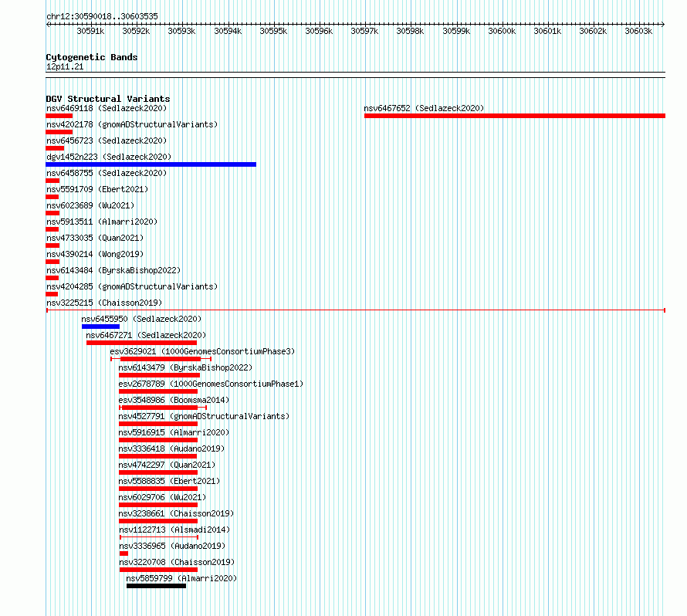Click the nsv3336418 (Audano2019) label
This screenshot has height=616, width=687.
[171, 448]
